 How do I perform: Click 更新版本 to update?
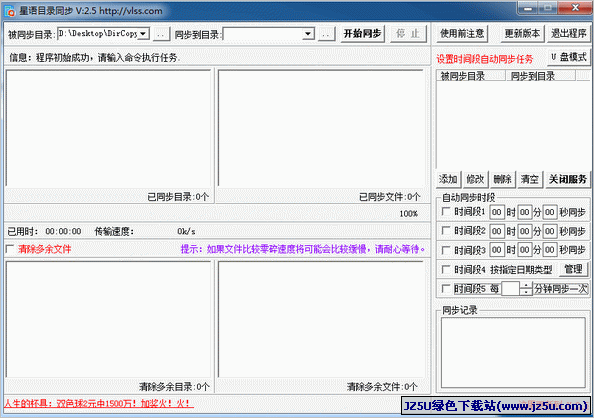tap(522, 34)
